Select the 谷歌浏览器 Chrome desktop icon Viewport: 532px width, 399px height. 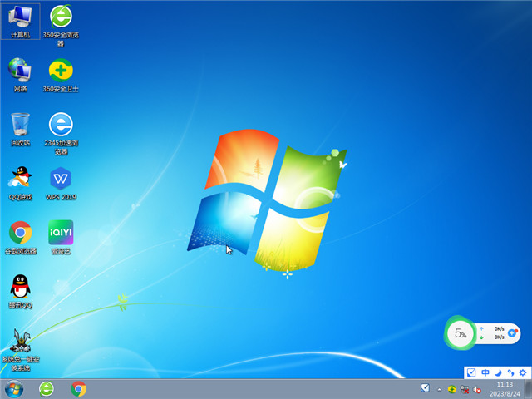pos(20,237)
